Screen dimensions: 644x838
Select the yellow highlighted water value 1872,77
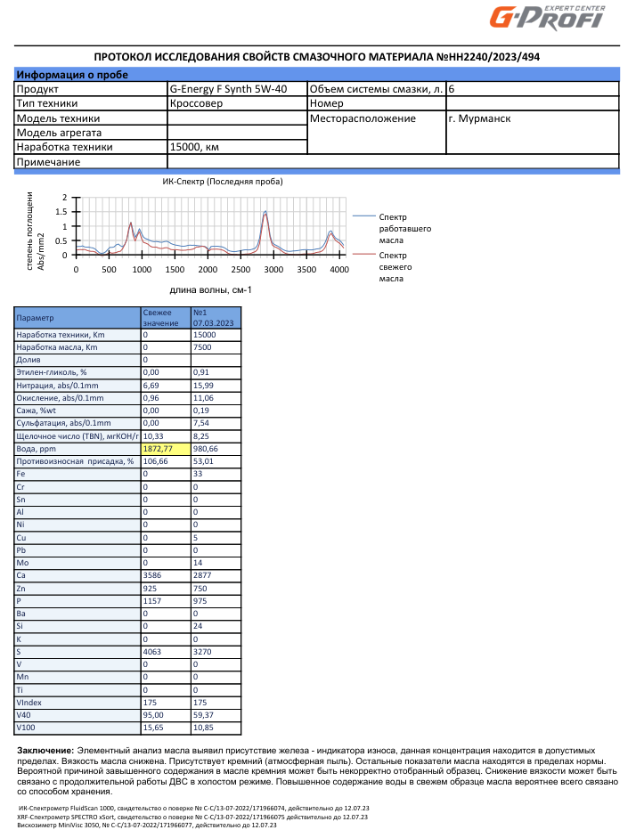166,449
